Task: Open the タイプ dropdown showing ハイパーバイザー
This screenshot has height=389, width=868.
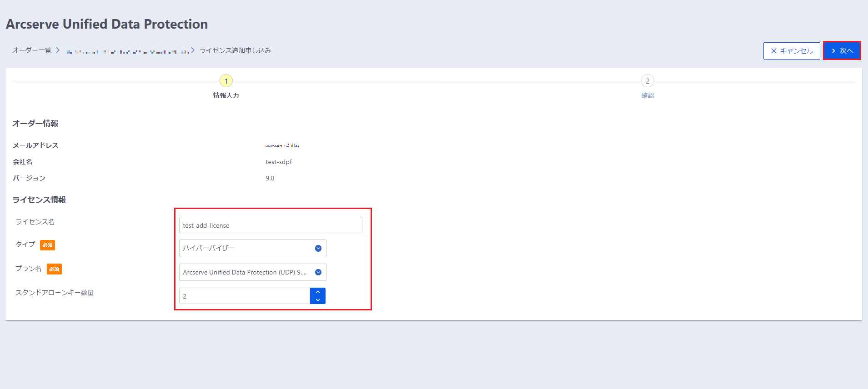Action: tap(253, 248)
